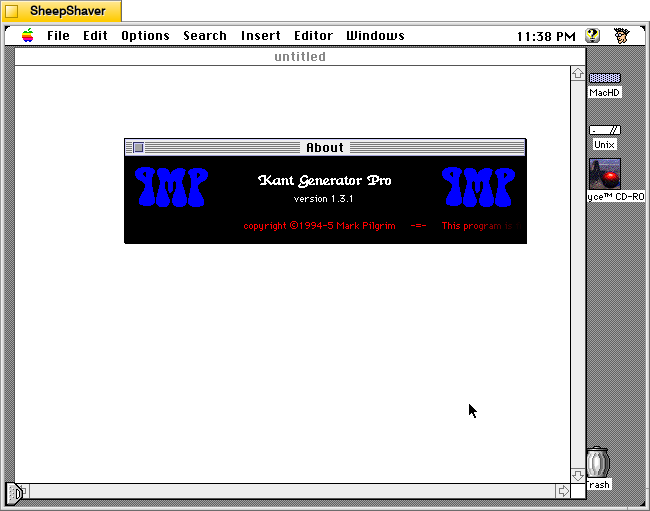Open the Insert menu

(261, 36)
